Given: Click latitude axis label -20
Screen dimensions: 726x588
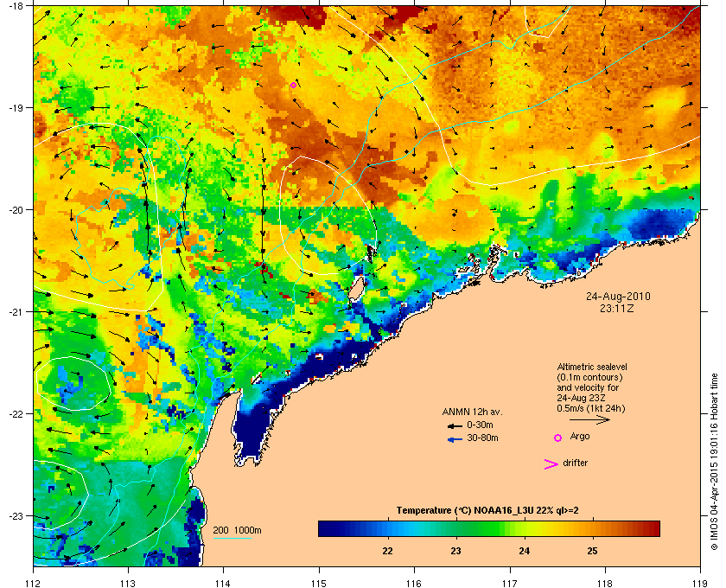Looking at the screenshot, I should point(16,209).
